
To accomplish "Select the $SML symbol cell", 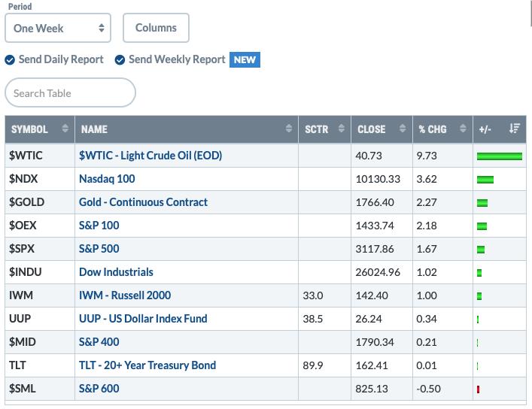I will click(40, 389).
